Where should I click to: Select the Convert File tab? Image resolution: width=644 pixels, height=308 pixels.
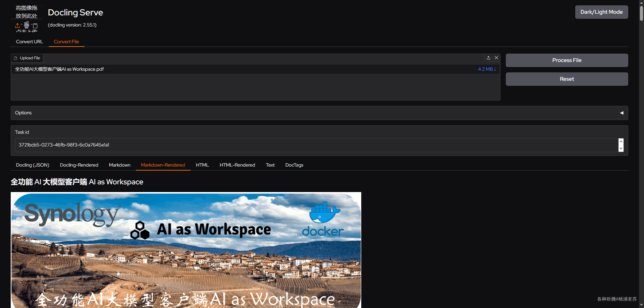[66, 42]
